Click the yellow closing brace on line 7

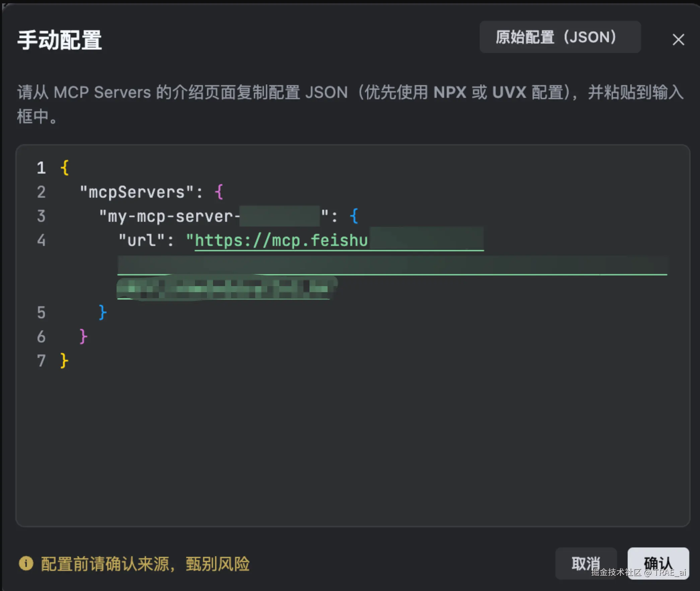click(64, 361)
